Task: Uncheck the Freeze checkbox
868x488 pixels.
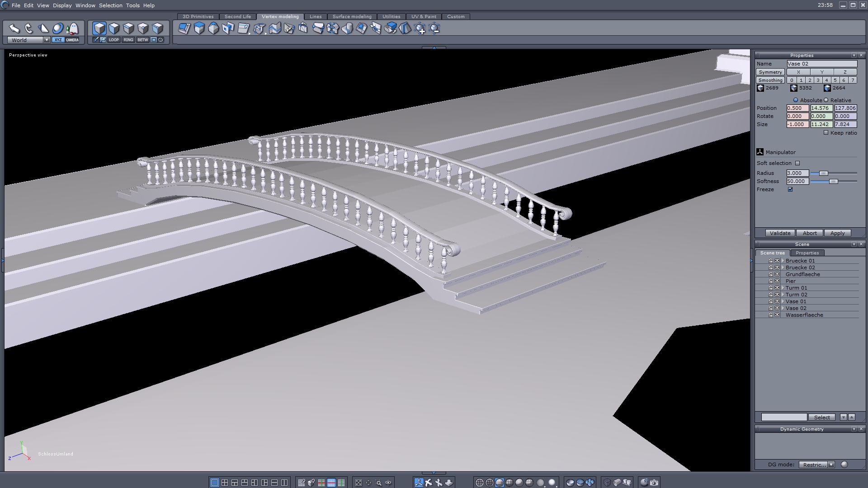Action: (790, 189)
